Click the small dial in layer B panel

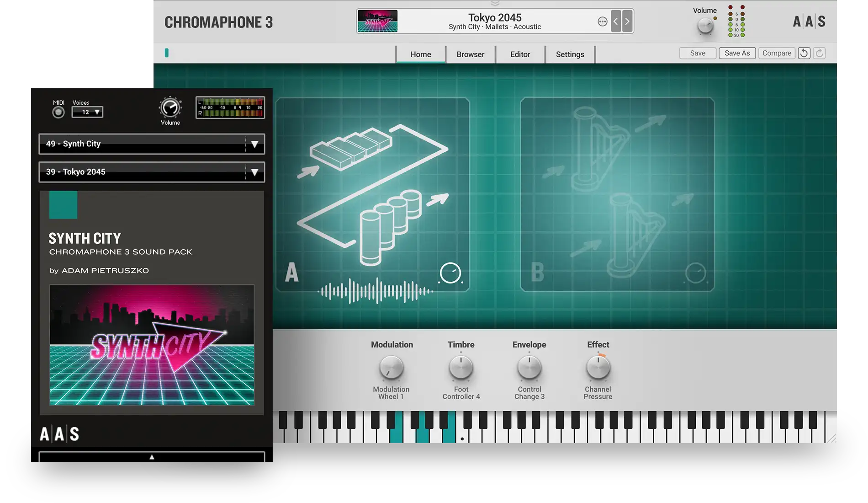[695, 273]
